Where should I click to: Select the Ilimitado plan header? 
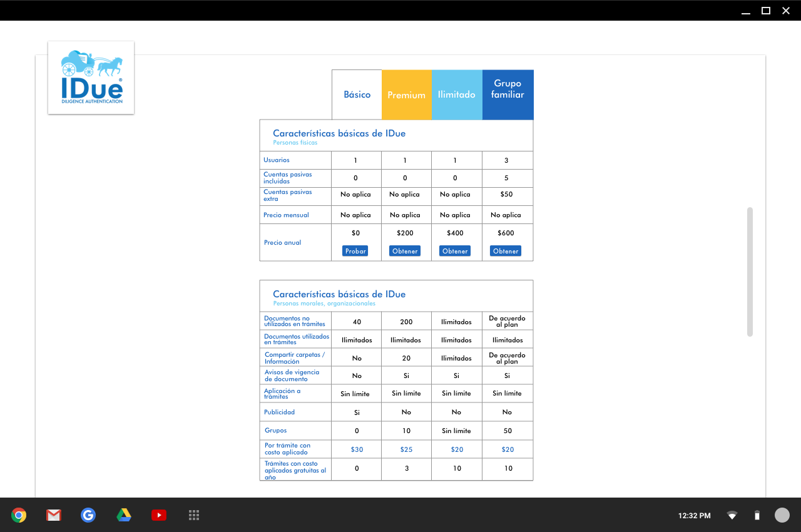[x=457, y=95]
